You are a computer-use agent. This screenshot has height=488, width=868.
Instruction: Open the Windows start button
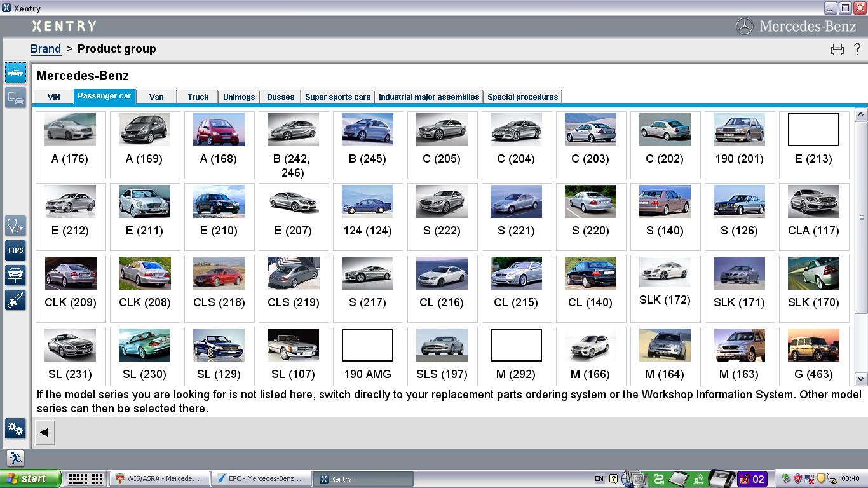[31, 479]
